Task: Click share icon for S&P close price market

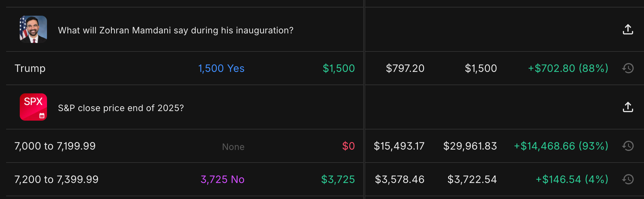Action: (628, 107)
